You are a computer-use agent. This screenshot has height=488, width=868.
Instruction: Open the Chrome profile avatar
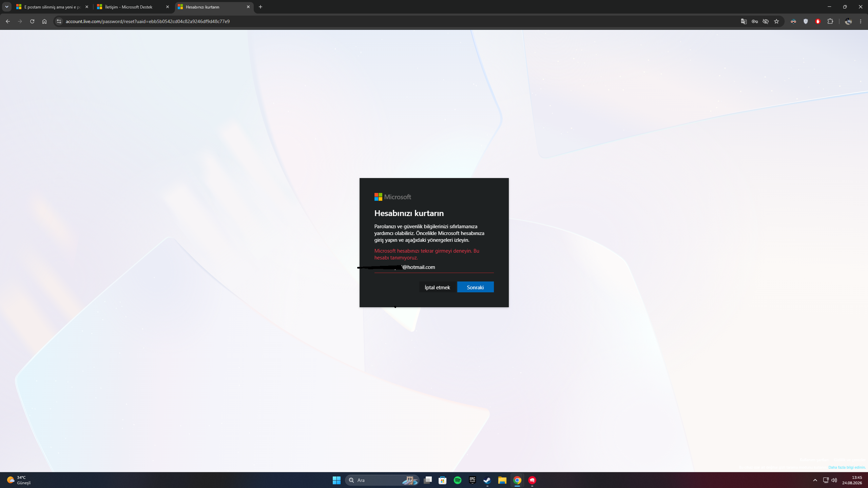848,21
